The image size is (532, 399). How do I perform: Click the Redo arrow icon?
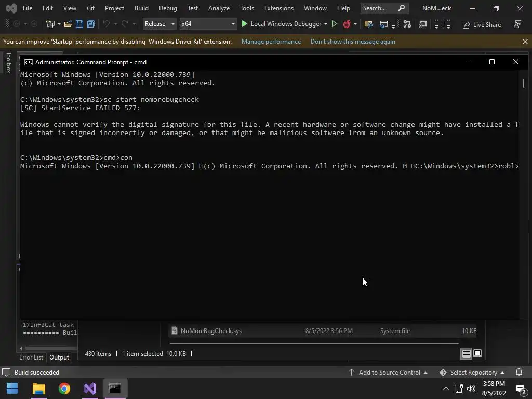pyautogui.click(x=125, y=24)
